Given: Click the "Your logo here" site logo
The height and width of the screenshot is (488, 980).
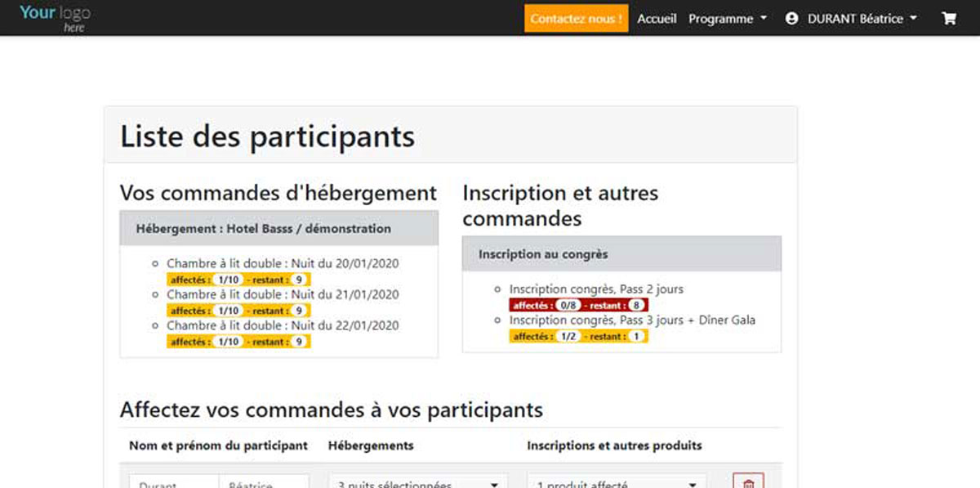Looking at the screenshot, I should tap(55, 18).
